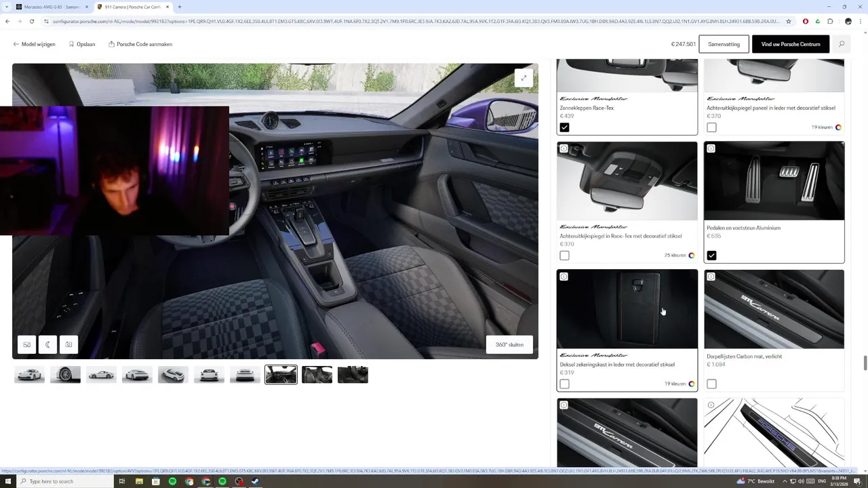868x488 pixels.
Task: Open the Windows Start menu
Action: 7,481
